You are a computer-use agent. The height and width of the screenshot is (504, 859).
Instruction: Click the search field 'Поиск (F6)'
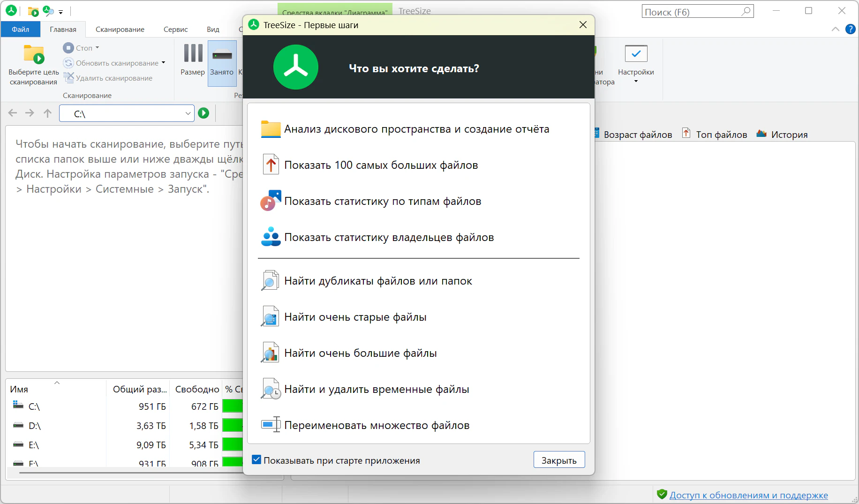click(x=692, y=12)
